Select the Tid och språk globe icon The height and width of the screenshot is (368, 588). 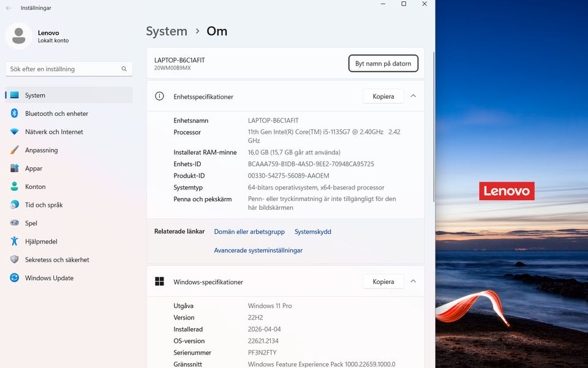[x=14, y=205]
